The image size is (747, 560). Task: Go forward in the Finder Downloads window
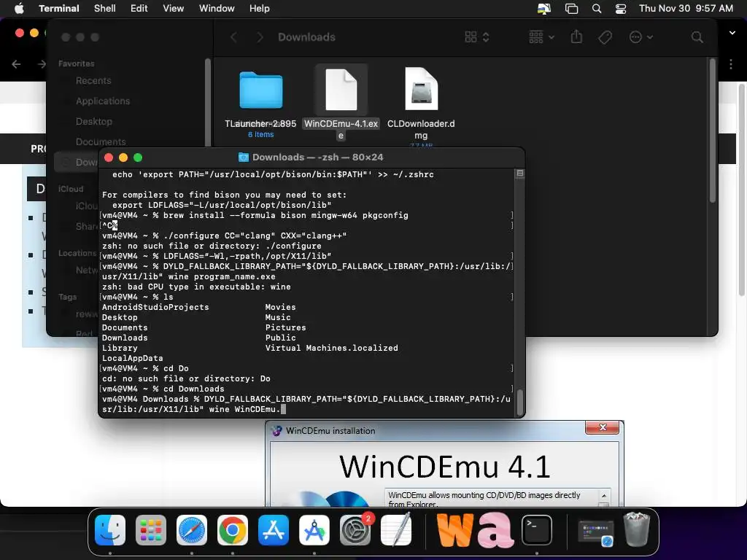[x=260, y=37]
